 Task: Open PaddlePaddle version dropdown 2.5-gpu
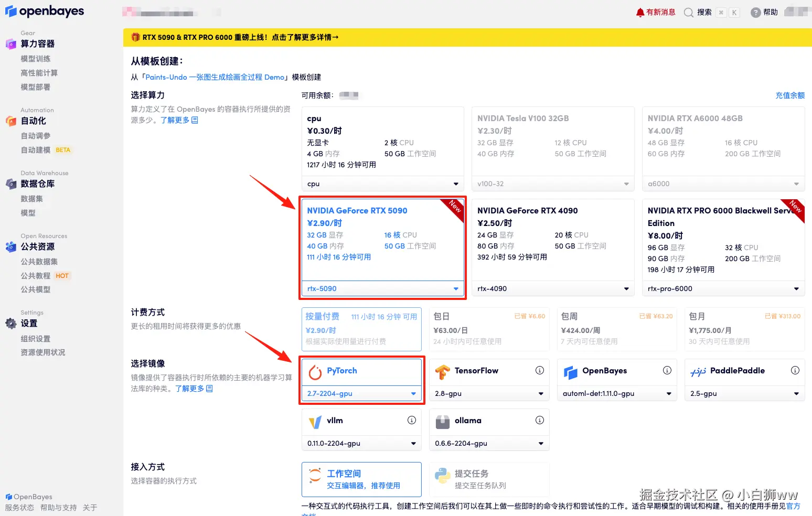[744, 394]
